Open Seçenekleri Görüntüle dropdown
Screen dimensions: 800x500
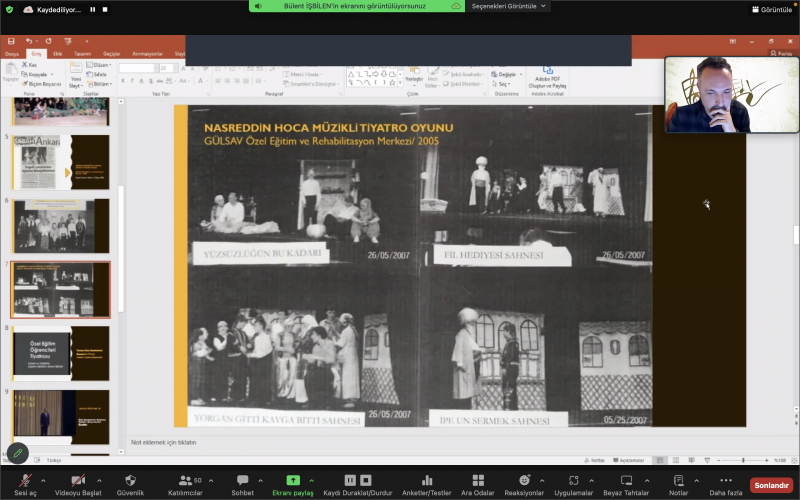(x=508, y=6)
